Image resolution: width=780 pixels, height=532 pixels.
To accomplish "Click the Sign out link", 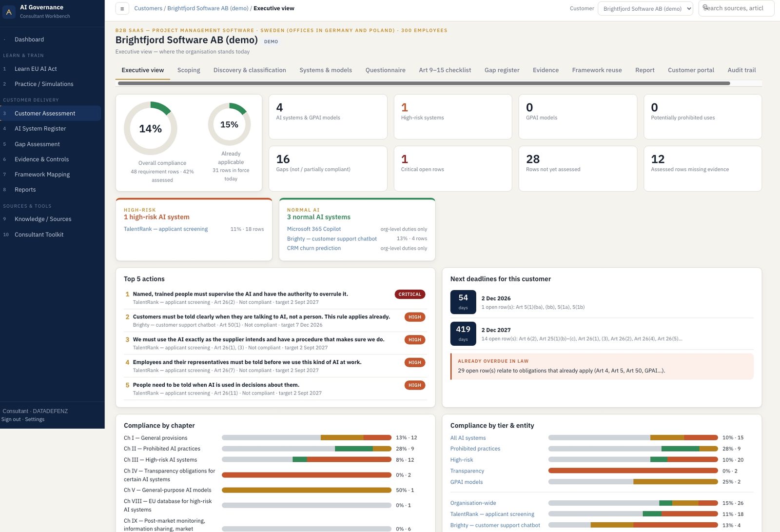I will point(11,419).
